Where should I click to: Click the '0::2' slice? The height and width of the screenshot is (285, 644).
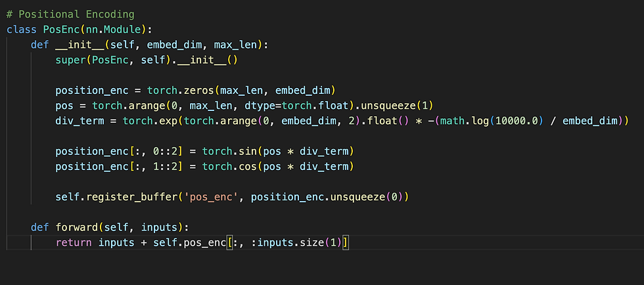165,152
